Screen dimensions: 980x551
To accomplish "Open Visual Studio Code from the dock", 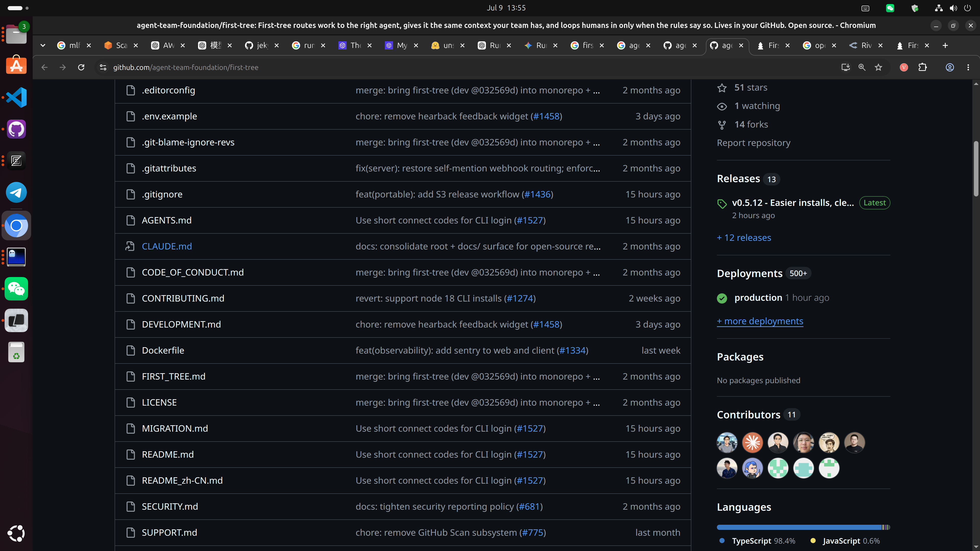I will point(16,97).
